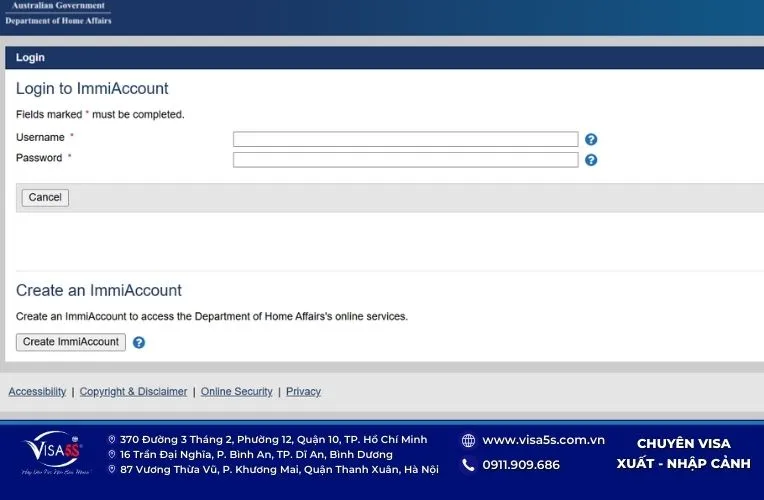This screenshot has height=500, width=764.
Task: Open the Copyright & Disclaimer link
Action: 134,391
